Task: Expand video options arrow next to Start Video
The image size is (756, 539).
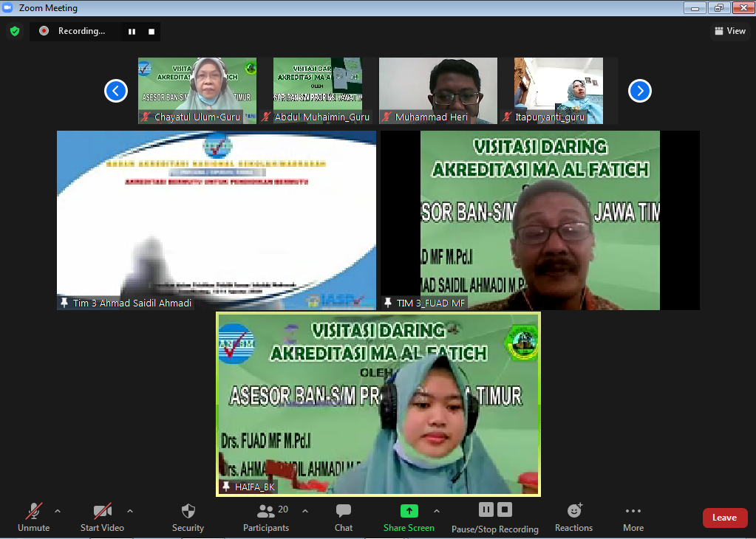Action: click(x=130, y=511)
